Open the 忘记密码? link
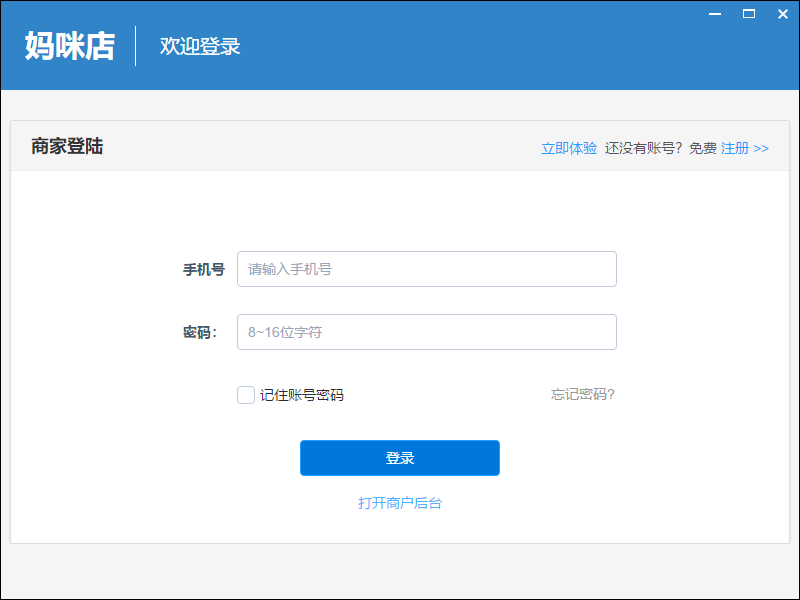800x600 pixels. click(582, 394)
